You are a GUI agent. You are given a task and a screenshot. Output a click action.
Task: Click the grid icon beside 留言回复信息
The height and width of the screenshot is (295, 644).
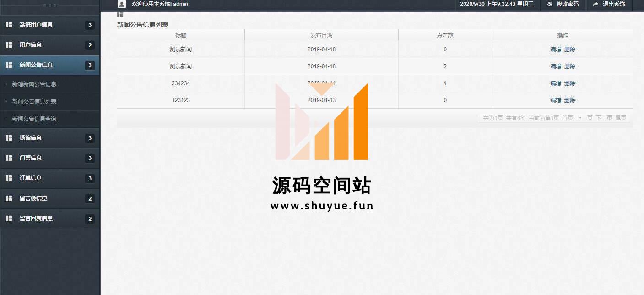pyautogui.click(x=9, y=218)
